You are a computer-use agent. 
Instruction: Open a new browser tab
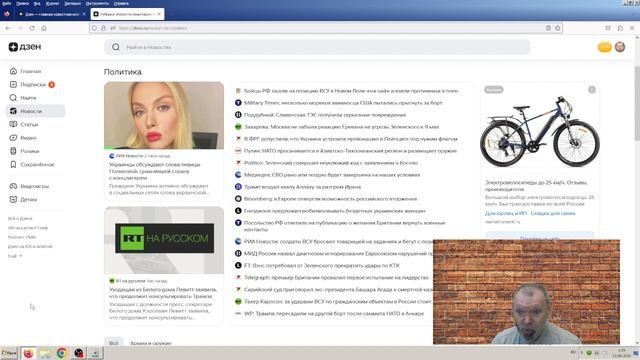(171, 14)
